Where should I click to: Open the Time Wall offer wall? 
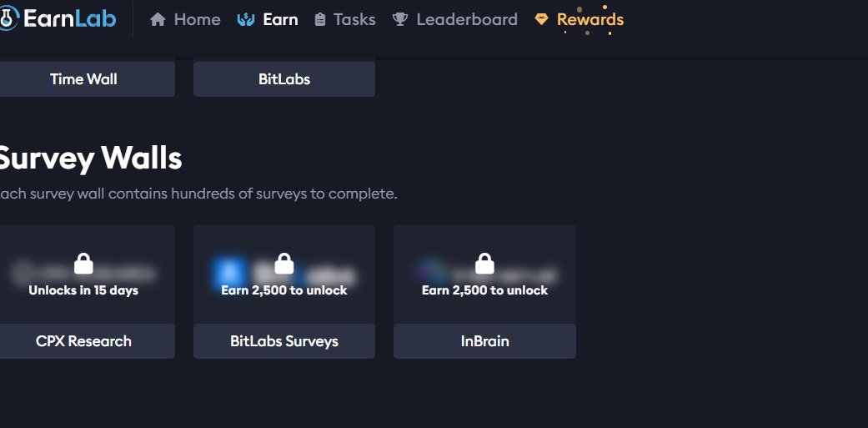[83, 79]
